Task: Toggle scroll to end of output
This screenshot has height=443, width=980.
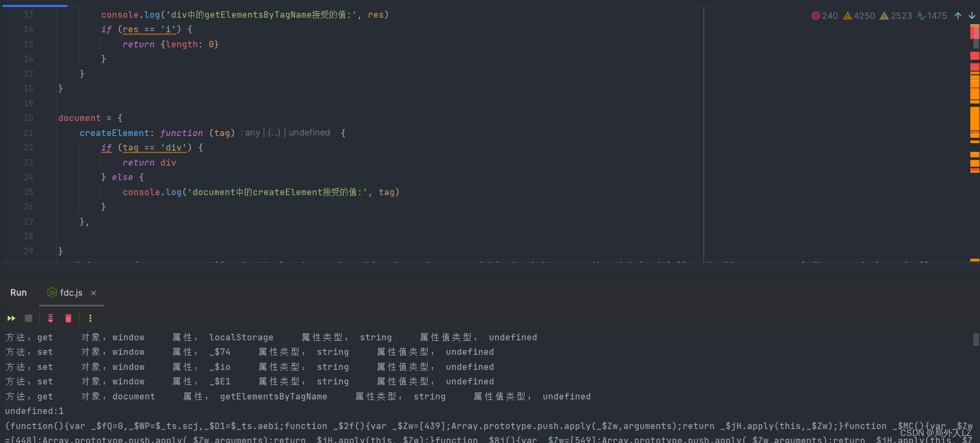Action: [51, 318]
